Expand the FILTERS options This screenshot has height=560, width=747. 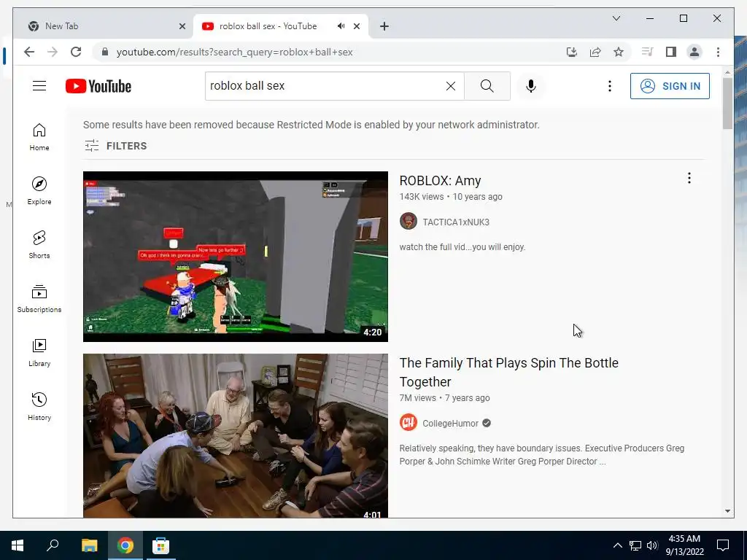116,146
